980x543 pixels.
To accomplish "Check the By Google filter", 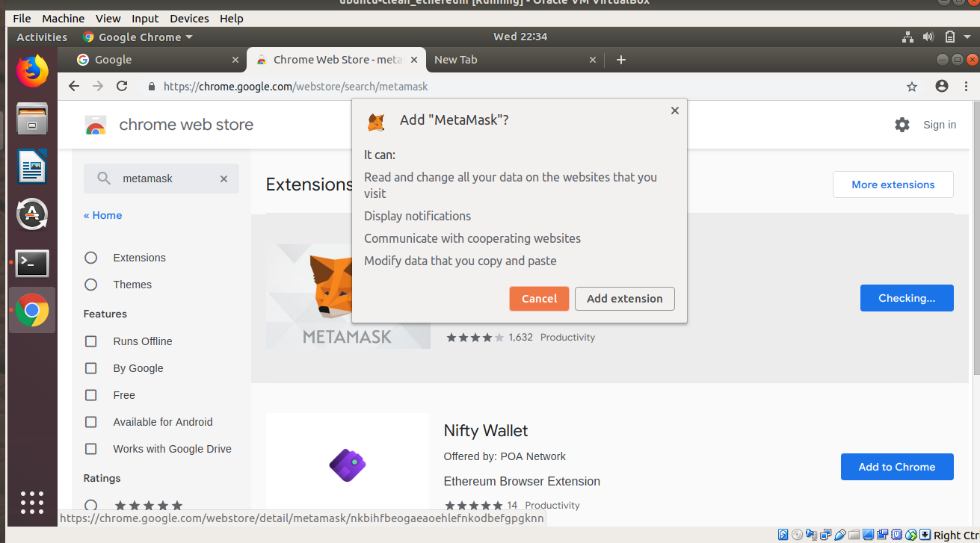I will pos(90,367).
